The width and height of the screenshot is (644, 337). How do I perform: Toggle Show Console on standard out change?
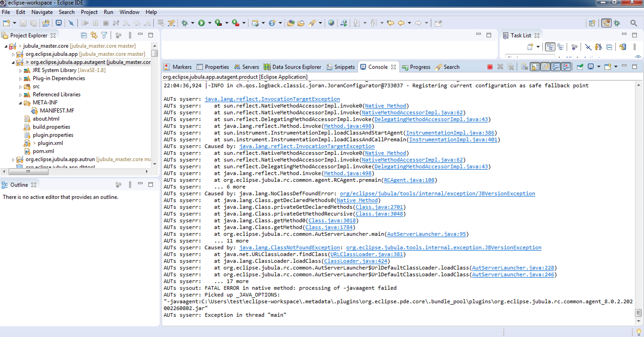point(556,67)
